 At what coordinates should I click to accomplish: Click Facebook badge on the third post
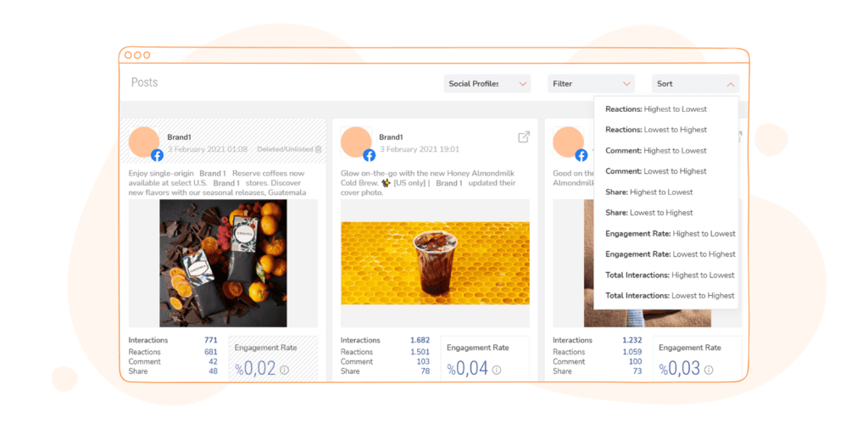click(x=581, y=155)
